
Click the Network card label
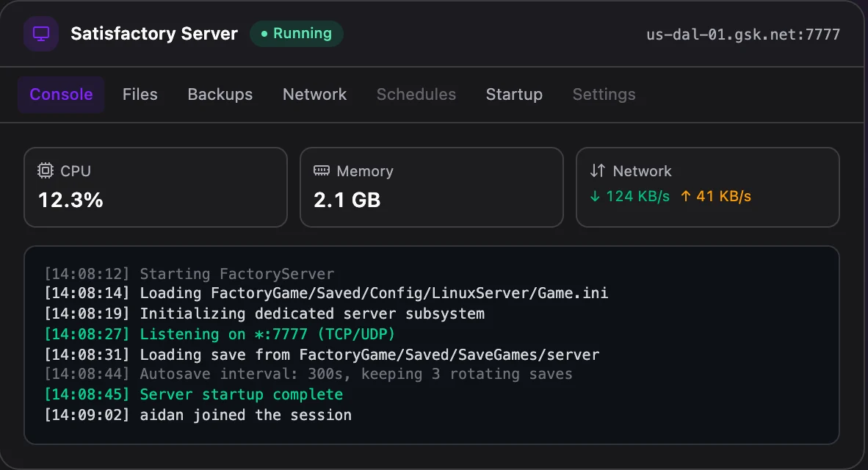point(642,171)
